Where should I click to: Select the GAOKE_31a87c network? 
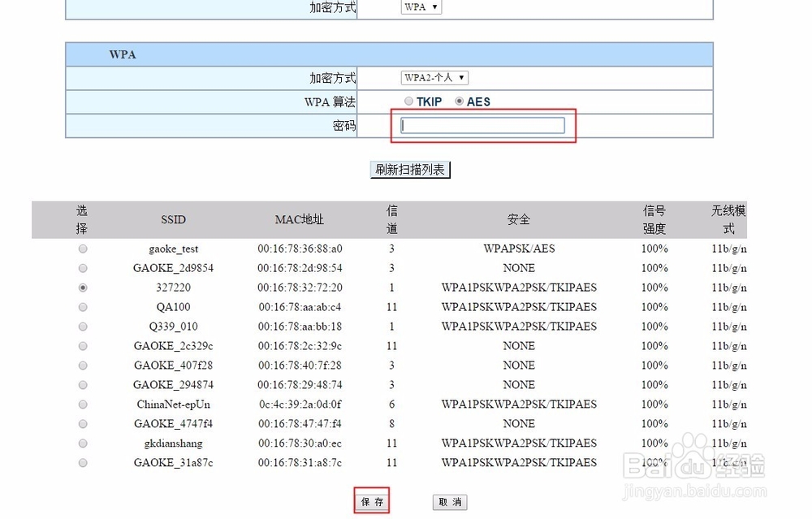pos(82,463)
